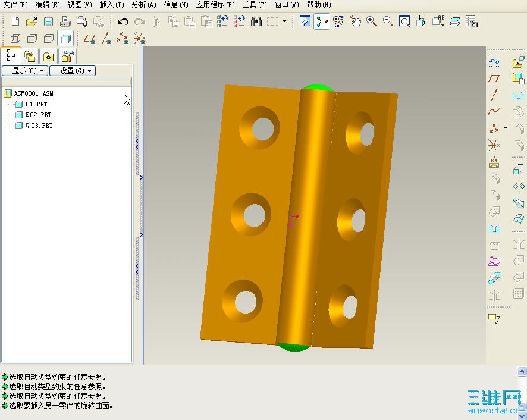
Task: Click the Open file folder icon
Action: [x=32, y=21]
